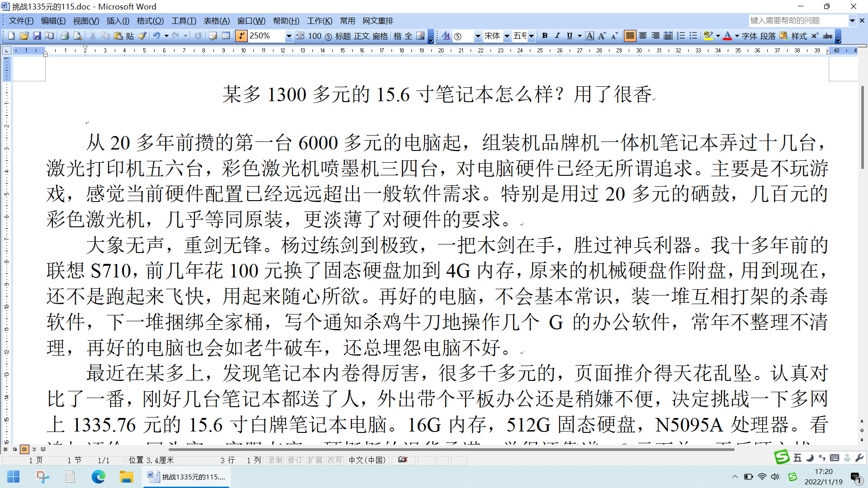Toggle bold formatting

(545, 36)
